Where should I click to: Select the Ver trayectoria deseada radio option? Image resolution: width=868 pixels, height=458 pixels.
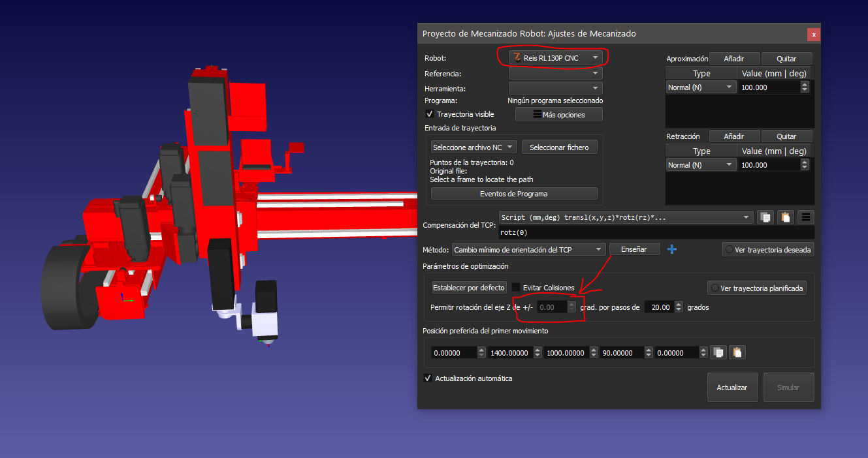click(x=730, y=250)
